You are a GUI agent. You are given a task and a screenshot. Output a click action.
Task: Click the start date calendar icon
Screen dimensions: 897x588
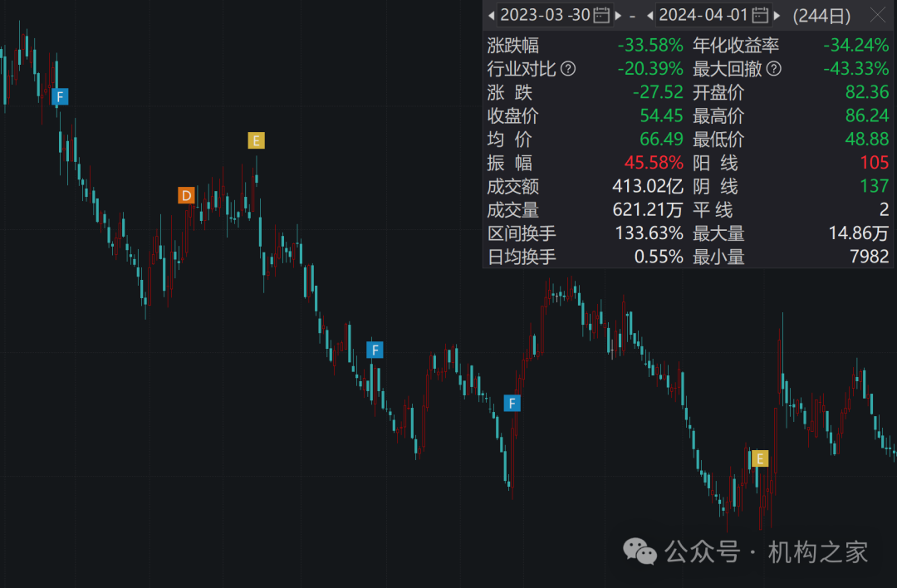601,15
